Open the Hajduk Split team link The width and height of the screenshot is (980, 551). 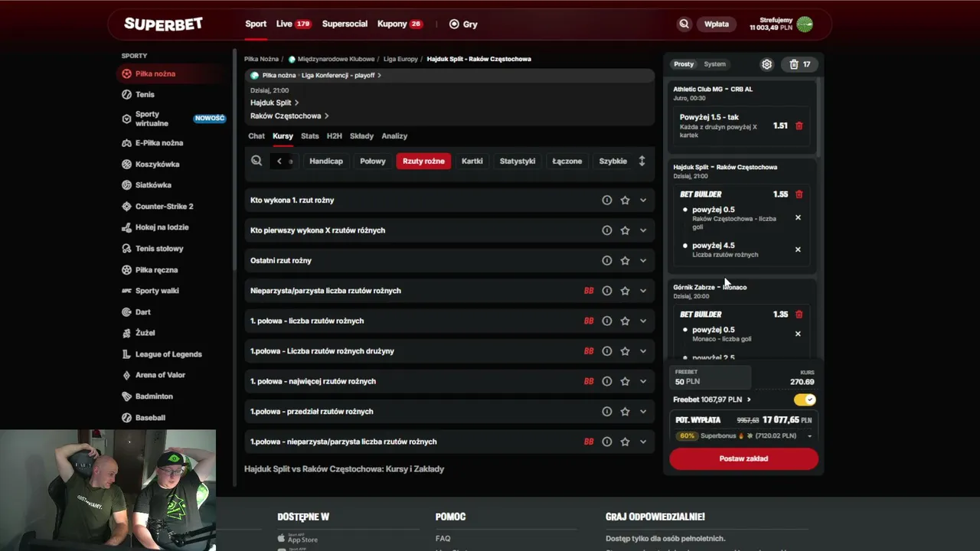(274, 103)
